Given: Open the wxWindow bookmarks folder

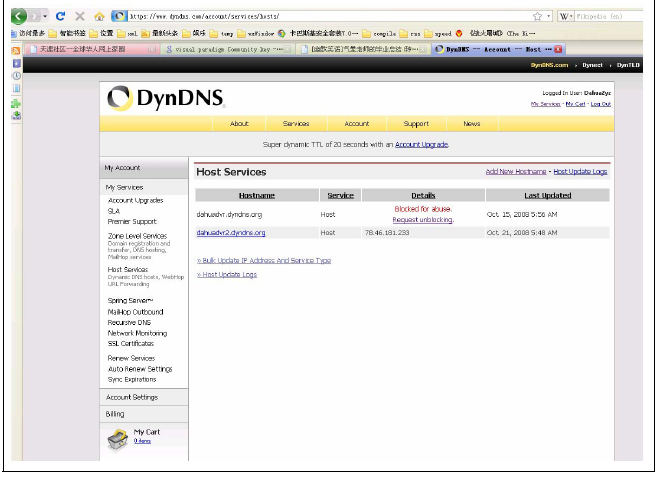Looking at the screenshot, I should pyautogui.click(x=256, y=33).
